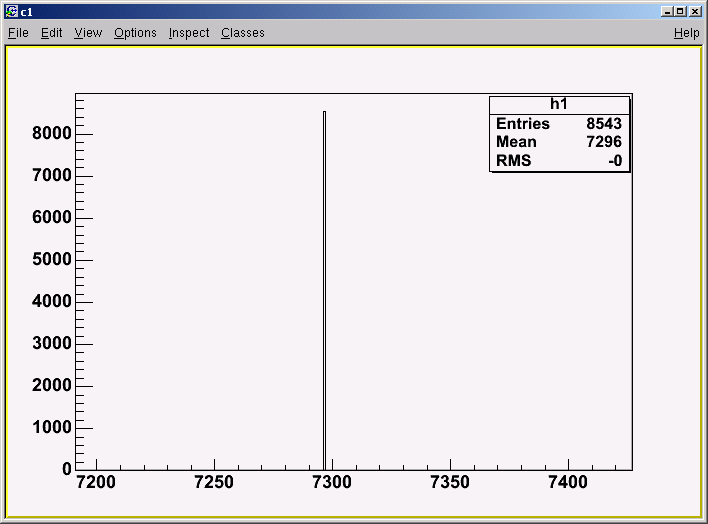The width and height of the screenshot is (708, 524).
Task: Click the 4000 label on the y-axis
Action: pos(51,301)
